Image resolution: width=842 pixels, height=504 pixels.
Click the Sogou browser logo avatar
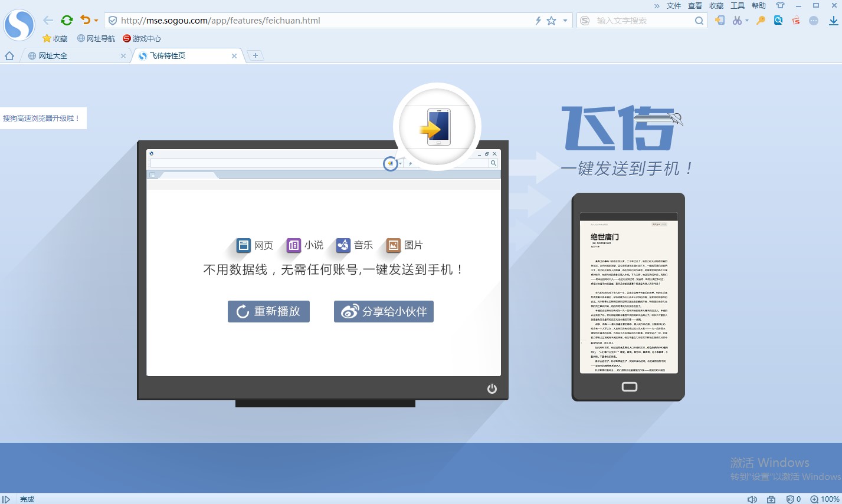pyautogui.click(x=19, y=25)
